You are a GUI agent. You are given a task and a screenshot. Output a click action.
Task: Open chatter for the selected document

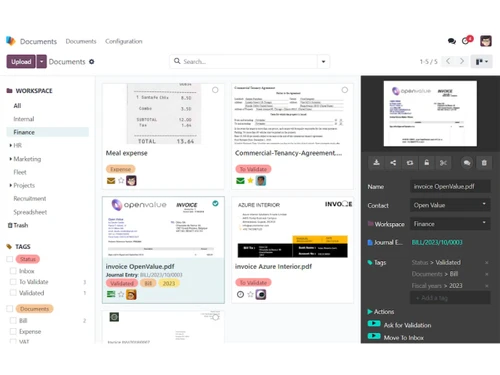(467, 163)
